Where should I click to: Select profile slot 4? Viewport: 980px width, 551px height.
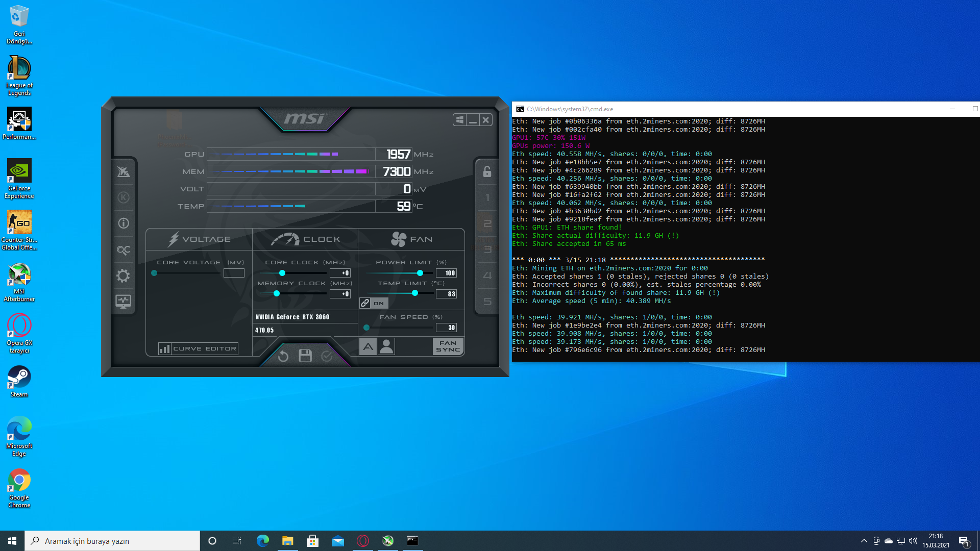tap(487, 275)
